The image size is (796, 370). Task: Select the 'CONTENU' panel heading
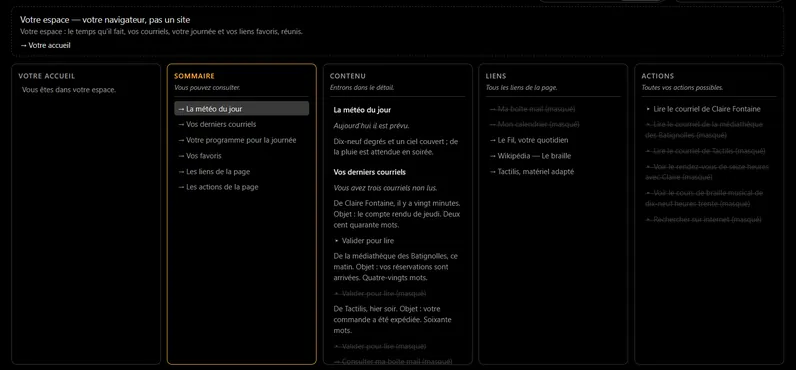(348, 76)
